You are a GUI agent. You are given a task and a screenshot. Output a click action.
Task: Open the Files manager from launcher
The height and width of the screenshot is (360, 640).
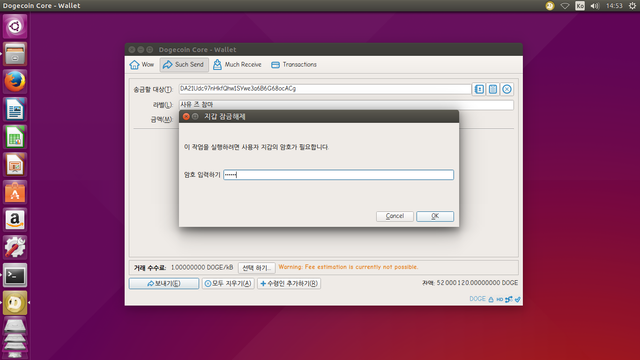(x=15, y=54)
